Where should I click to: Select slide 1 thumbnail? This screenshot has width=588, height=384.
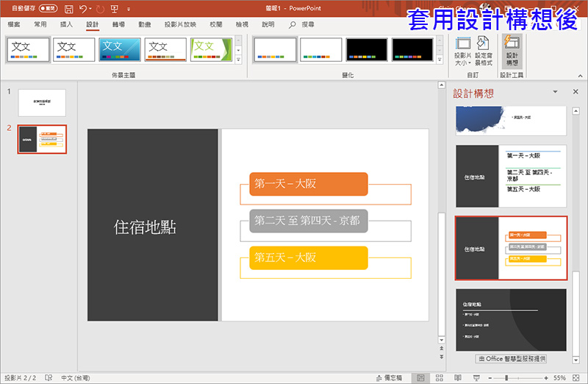click(42, 102)
